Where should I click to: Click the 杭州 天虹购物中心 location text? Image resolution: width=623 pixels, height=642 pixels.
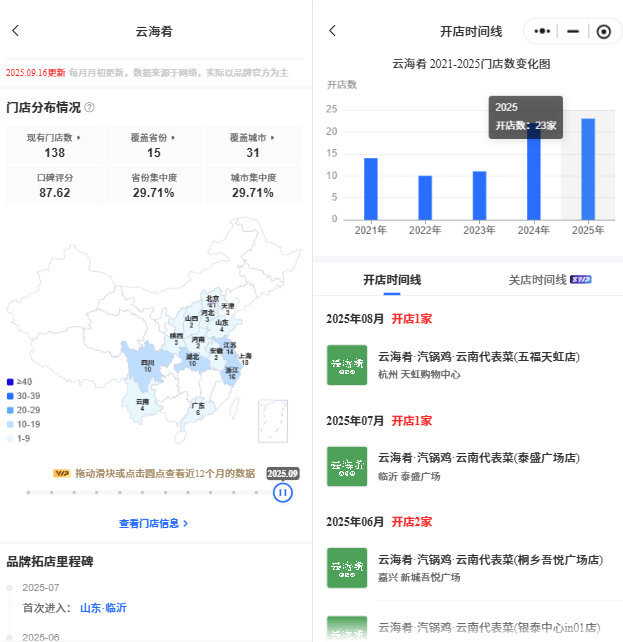click(419, 374)
